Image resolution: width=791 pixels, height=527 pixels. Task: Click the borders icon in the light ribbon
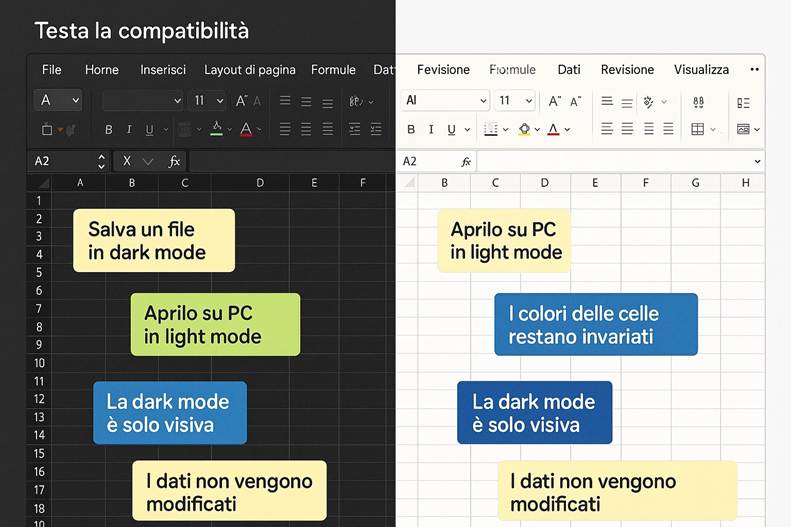(491, 130)
